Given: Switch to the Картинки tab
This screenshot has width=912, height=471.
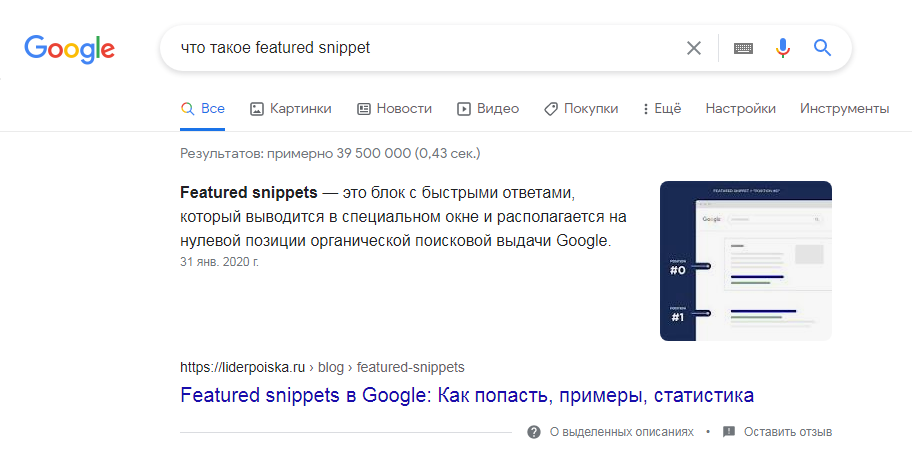Looking at the screenshot, I should tap(291, 109).
